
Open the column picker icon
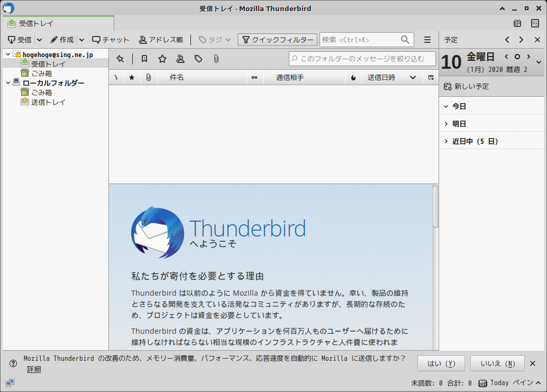(431, 77)
